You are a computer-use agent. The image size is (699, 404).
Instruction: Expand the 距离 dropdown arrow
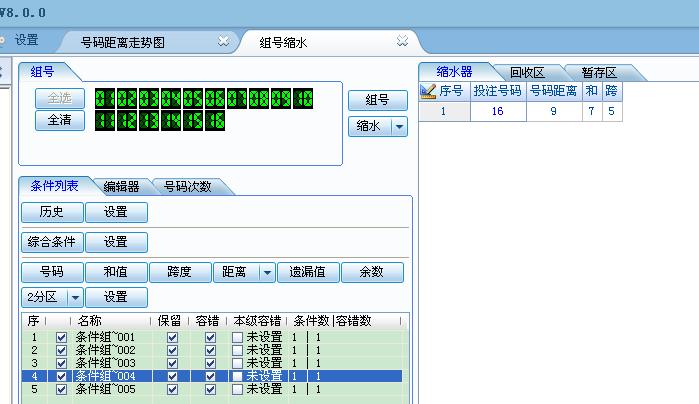(x=267, y=272)
